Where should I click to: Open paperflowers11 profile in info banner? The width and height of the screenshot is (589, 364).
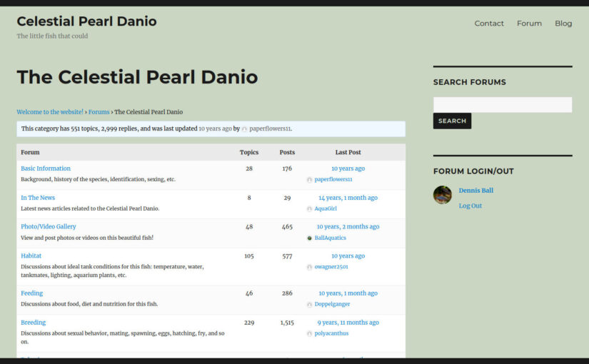[270, 128]
